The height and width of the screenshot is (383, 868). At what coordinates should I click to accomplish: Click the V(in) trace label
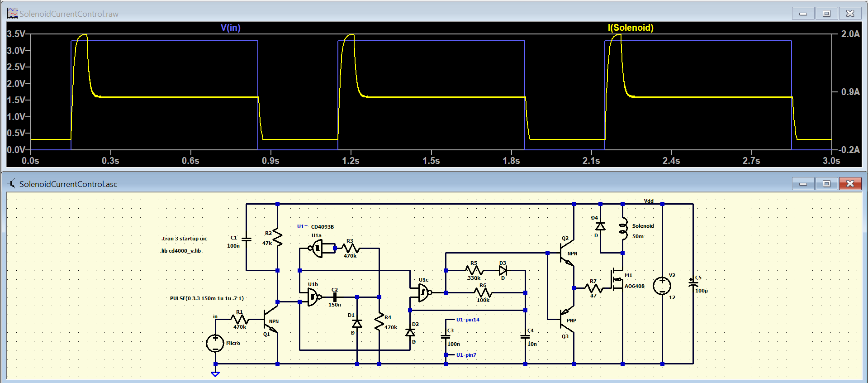[x=230, y=28]
